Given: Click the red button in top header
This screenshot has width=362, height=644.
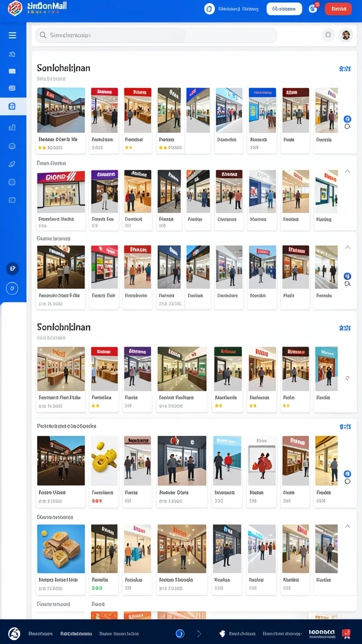Looking at the screenshot, I should pyautogui.click(x=338, y=9).
